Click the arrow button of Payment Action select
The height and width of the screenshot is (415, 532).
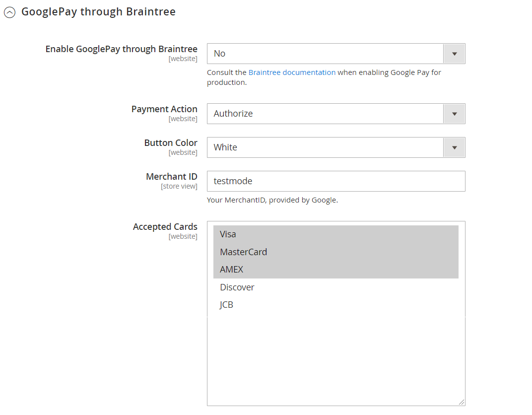pyautogui.click(x=454, y=114)
